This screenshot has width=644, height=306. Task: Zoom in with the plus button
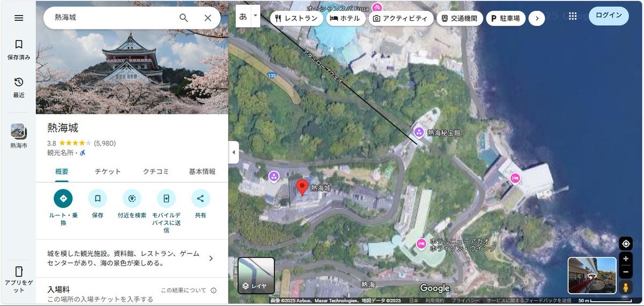tap(626, 259)
